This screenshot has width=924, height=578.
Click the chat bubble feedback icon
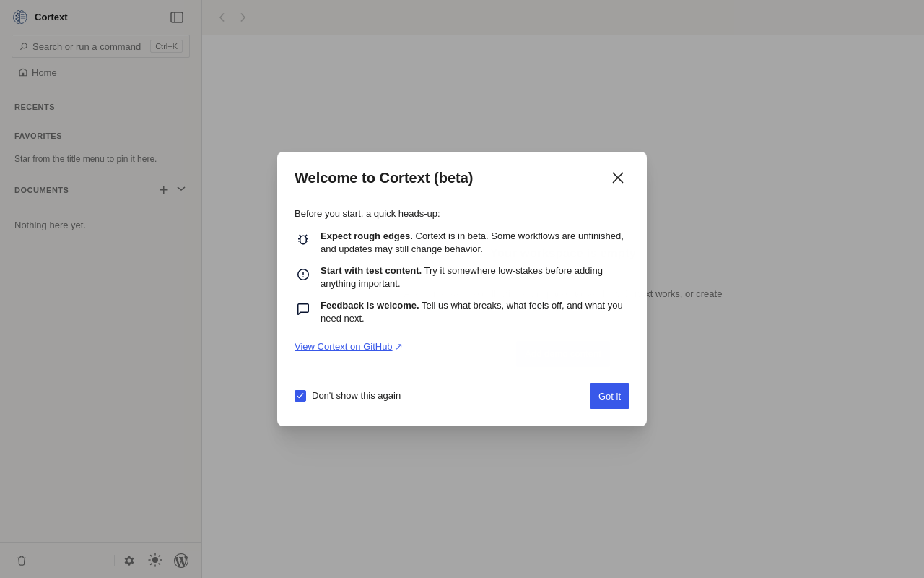tap(303, 309)
